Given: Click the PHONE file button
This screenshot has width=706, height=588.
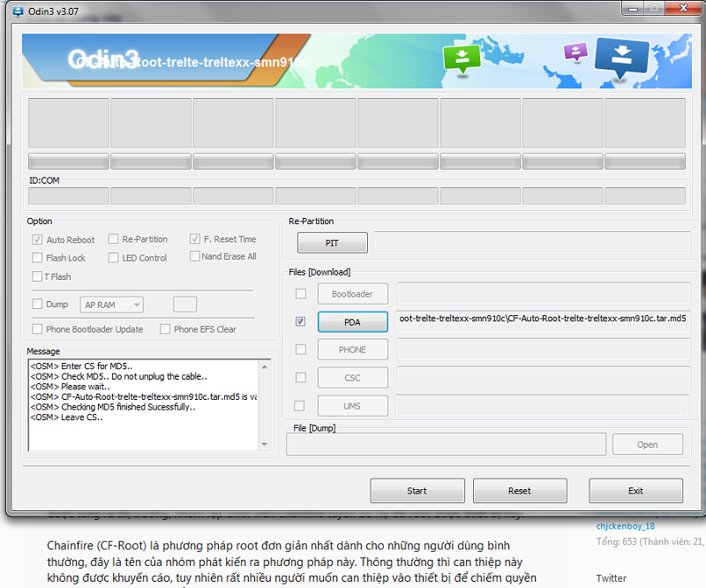Looking at the screenshot, I should point(352,350).
